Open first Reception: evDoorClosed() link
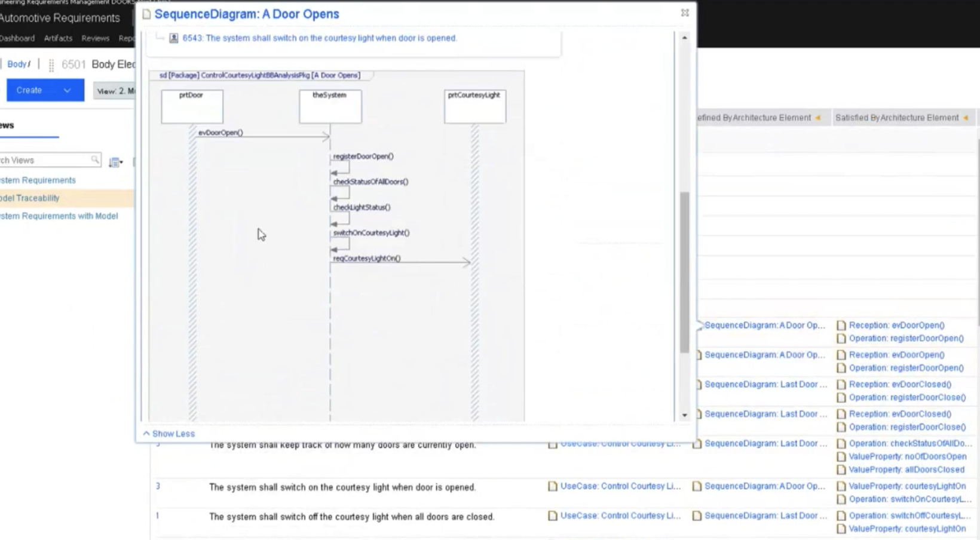 point(900,384)
